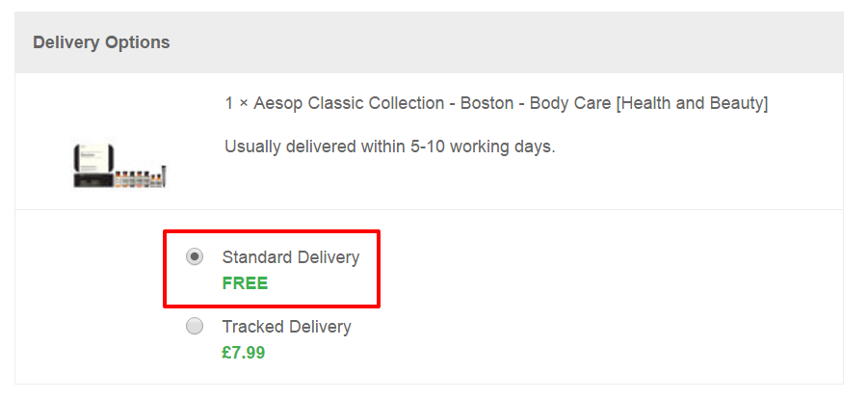Click the word 'Delivery' in Standard option

pyautogui.click(x=329, y=257)
